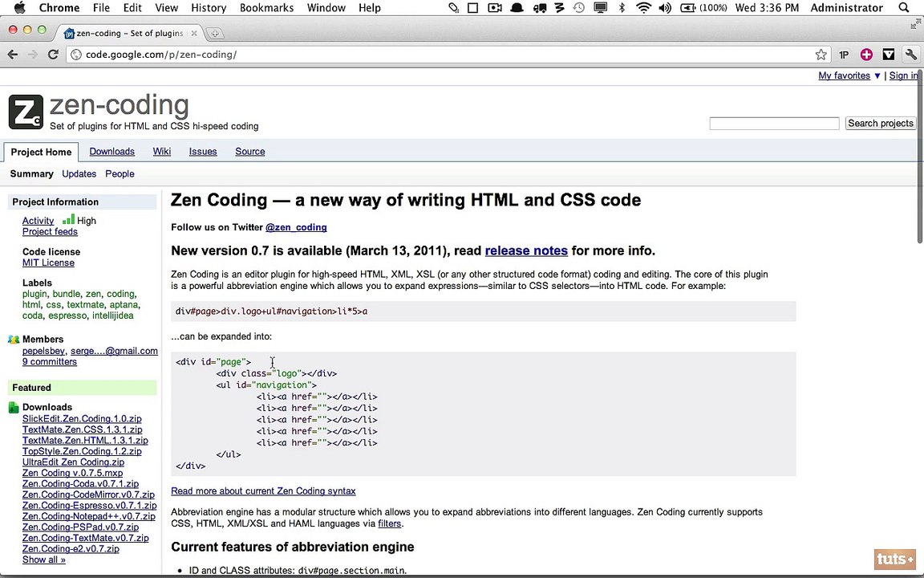Image resolution: width=924 pixels, height=578 pixels.
Task: Click the Administrator user menu
Action: click(x=846, y=8)
